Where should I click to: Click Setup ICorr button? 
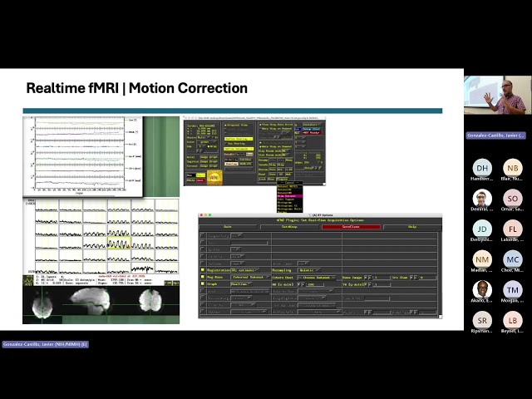pos(312,129)
